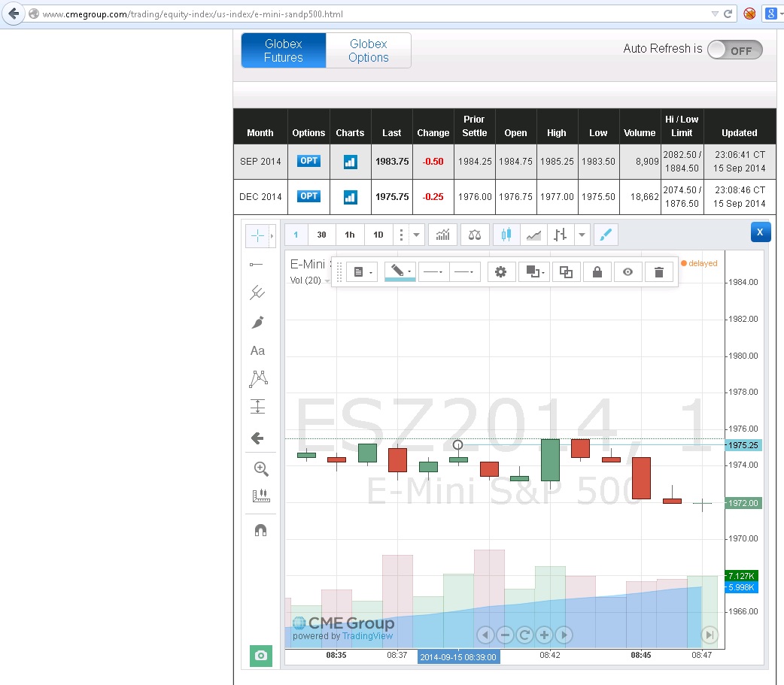Switch chart to bars style

pos(560,235)
